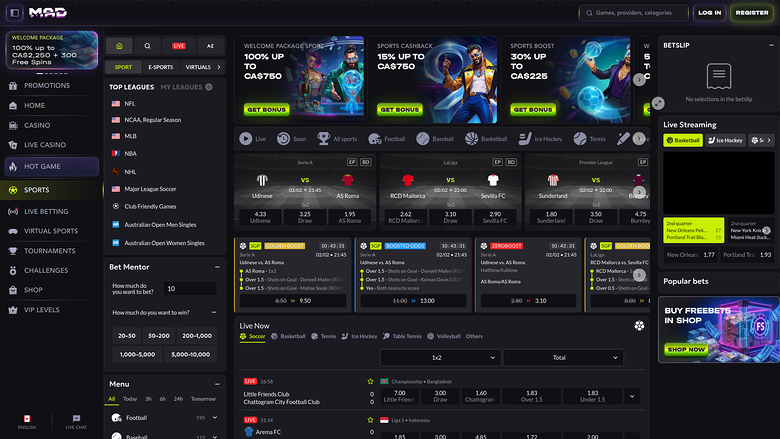Switch to the MY LEAGUES tab
The image size is (780, 439).
181,87
